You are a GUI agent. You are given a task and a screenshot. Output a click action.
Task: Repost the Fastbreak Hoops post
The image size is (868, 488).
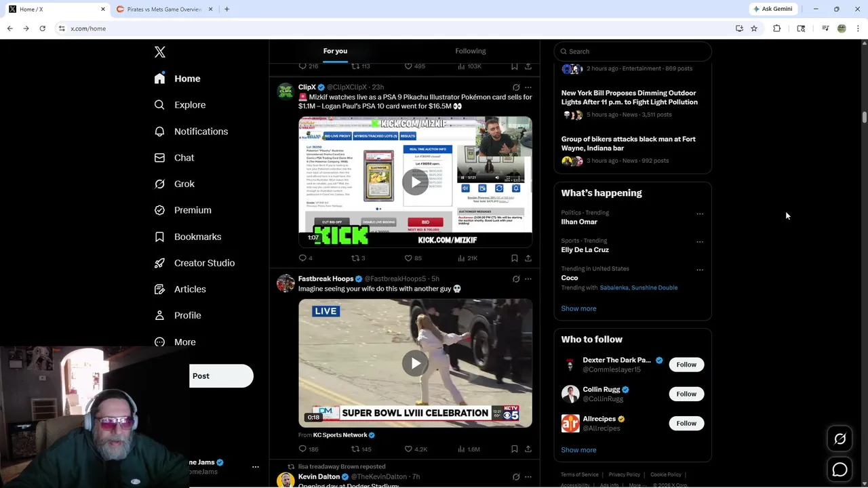[361, 449]
